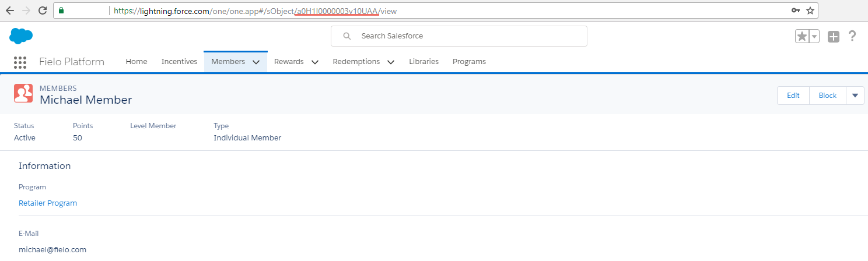Click the Favorites star icon

click(x=802, y=37)
